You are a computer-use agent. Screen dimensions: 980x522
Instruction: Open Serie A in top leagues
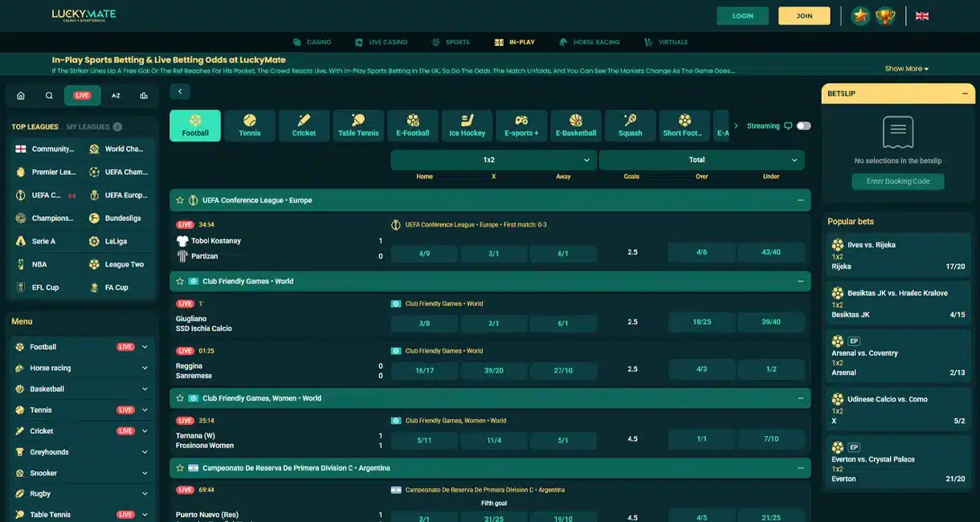tap(35, 241)
